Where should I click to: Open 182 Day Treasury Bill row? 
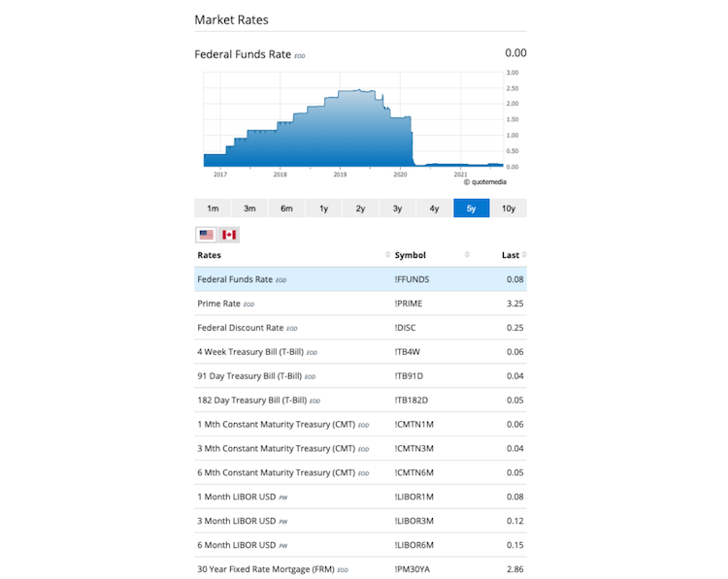[360, 400]
